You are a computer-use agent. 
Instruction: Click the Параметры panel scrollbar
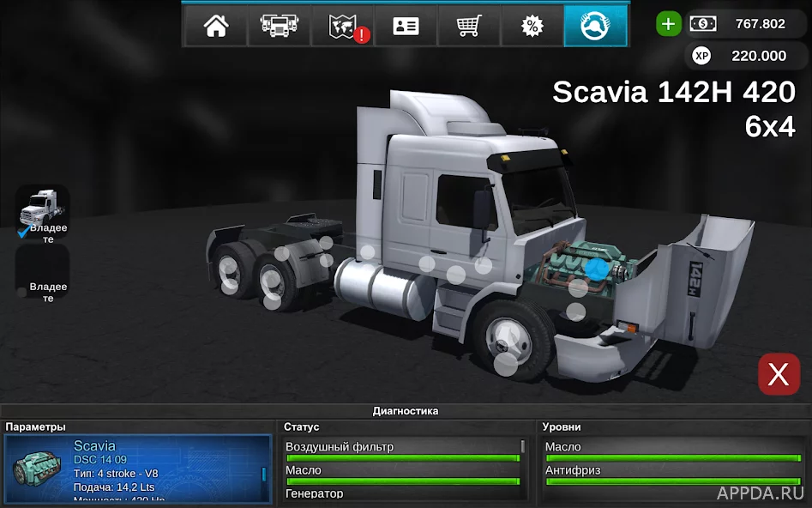pyautogui.click(x=263, y=474)
